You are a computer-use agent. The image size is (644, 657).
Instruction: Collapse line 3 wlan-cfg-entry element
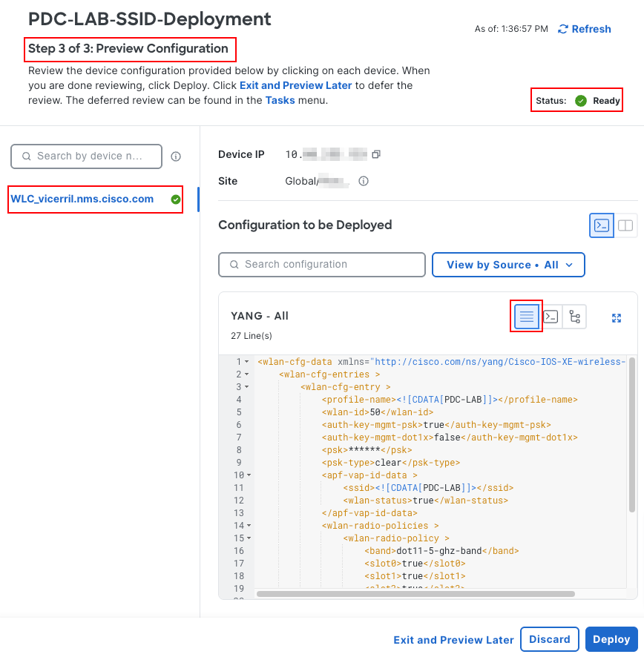point(247,387)
